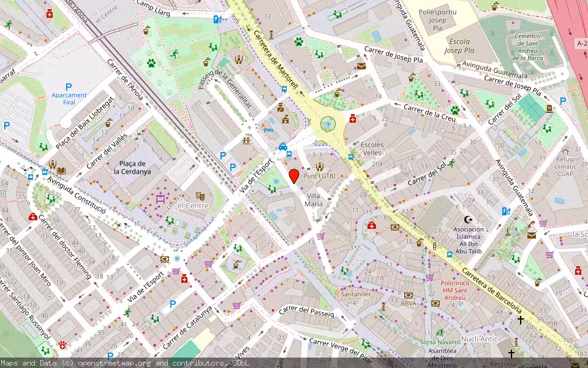Click the bus stop icon on Avinguda Constitució
Viewport: 588px width, 368px height.
(x=45, y=172)
